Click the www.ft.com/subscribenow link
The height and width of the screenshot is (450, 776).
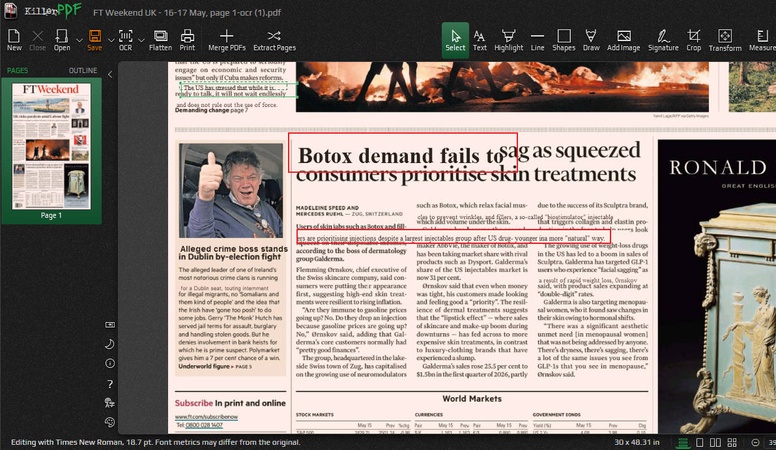point(206,417)
